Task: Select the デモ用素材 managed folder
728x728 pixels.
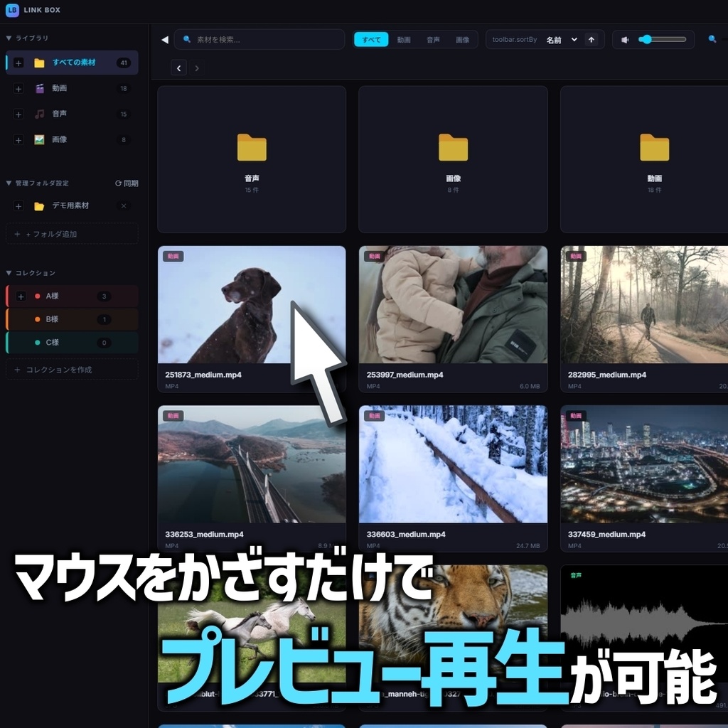Action: tap(72, 205)
